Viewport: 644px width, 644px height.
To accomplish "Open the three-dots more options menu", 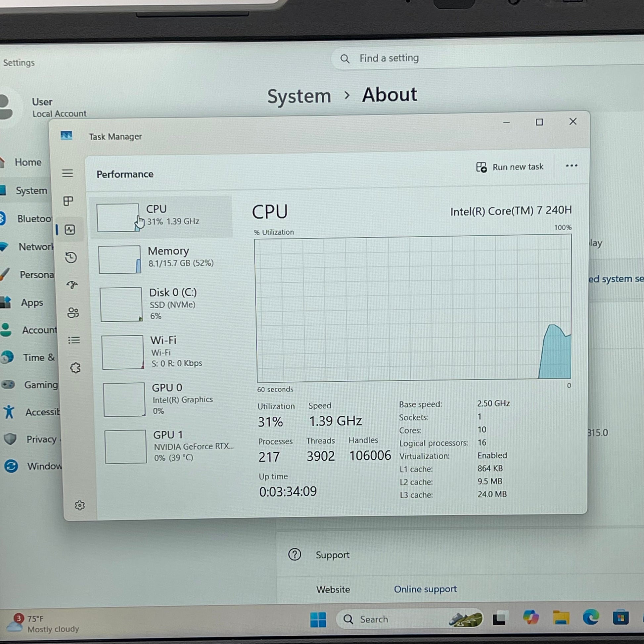I will coord(571,166).
